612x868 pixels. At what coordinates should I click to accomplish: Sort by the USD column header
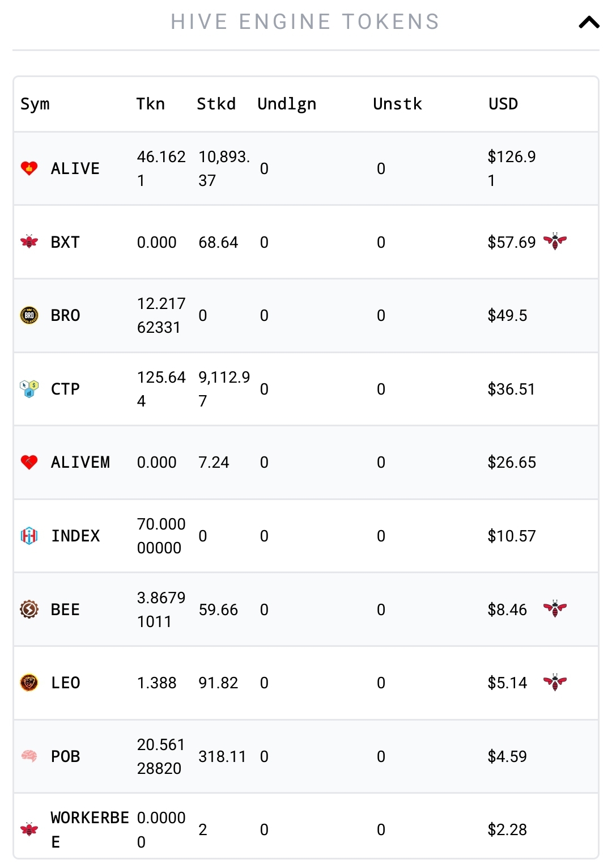coord(503,104)
